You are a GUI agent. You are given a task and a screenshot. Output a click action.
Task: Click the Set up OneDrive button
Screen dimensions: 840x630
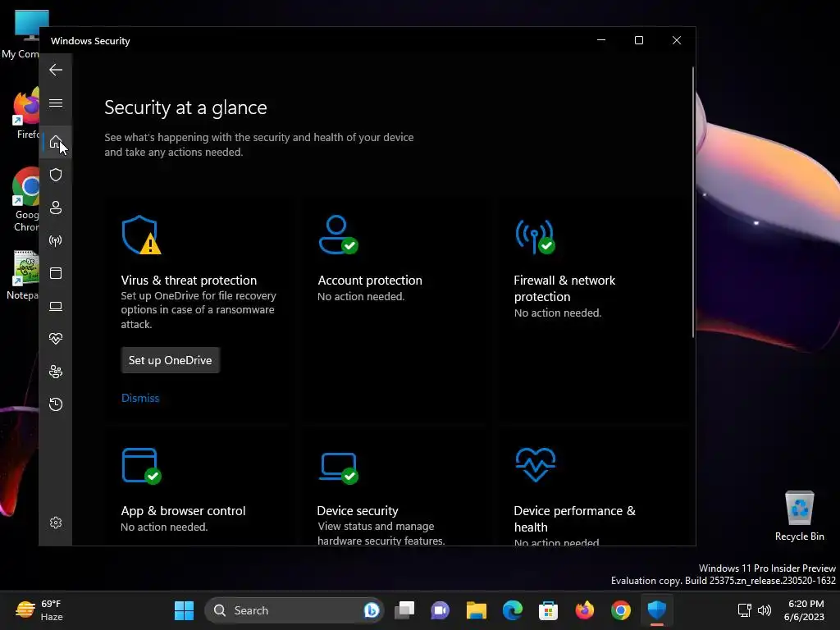point(171,360)
